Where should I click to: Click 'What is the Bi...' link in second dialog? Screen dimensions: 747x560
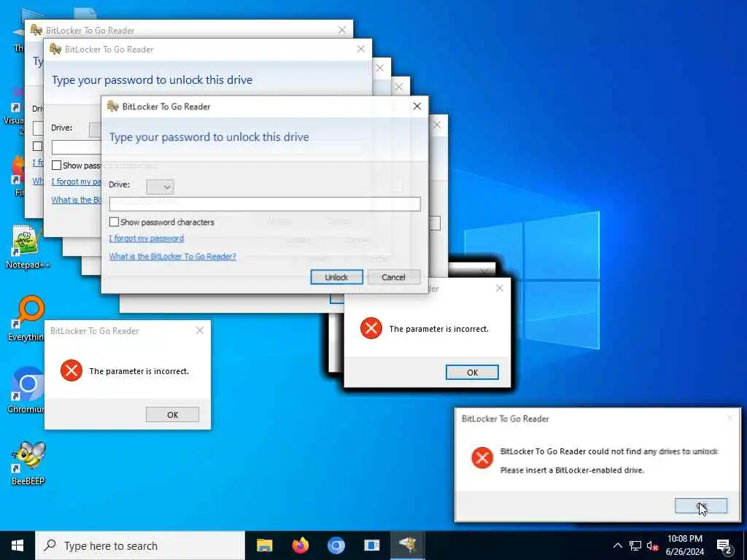point(76,200)
